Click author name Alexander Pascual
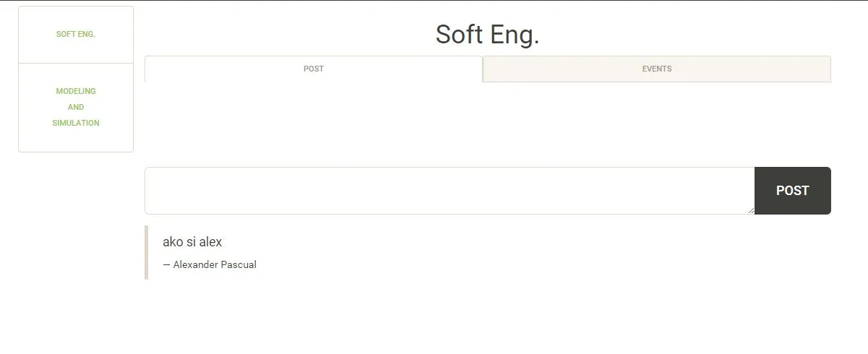The height and width of the screenshot is (354, 868). [215, 264]
